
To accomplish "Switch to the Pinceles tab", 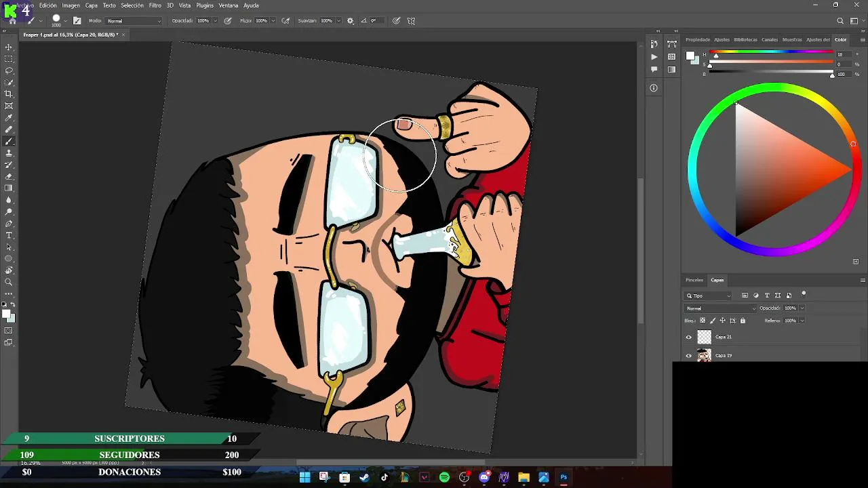I will [x=694, y=280].
